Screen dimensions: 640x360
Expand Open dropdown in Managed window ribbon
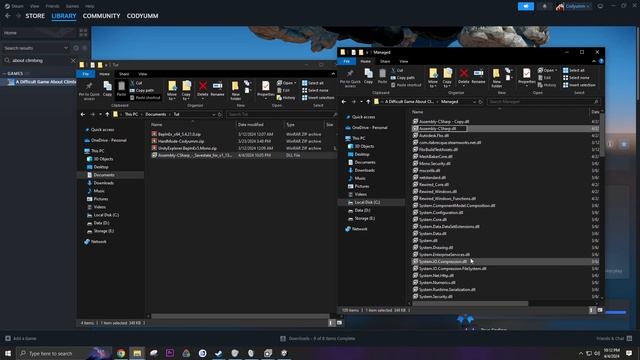pos(548,70)
